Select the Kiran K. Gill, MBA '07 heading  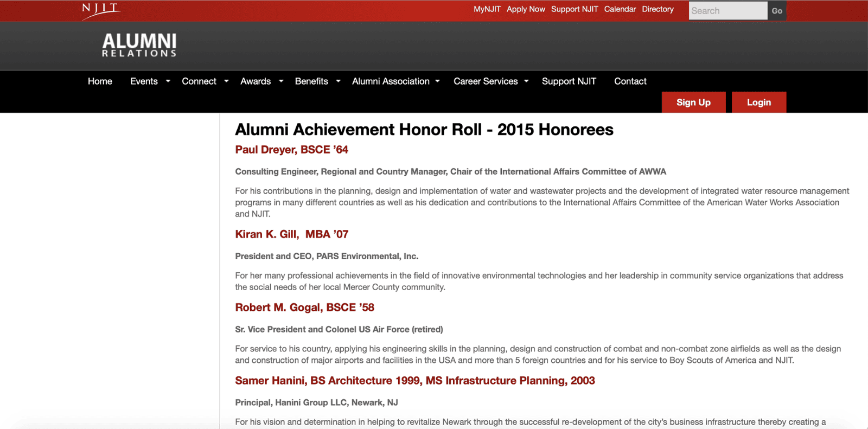(291, 234)
